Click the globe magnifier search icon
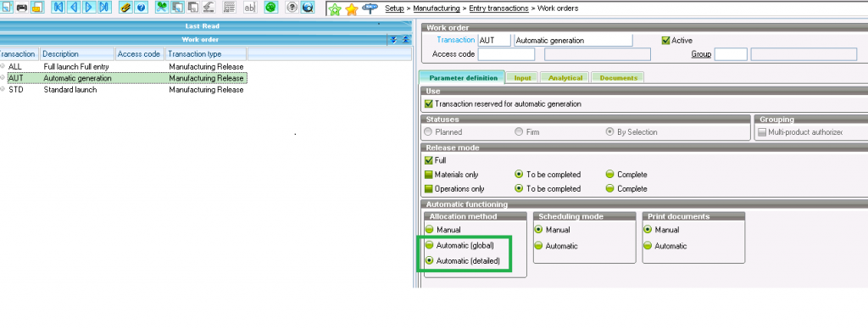This screenshot has width=868, height=329. tap(307, 7)
